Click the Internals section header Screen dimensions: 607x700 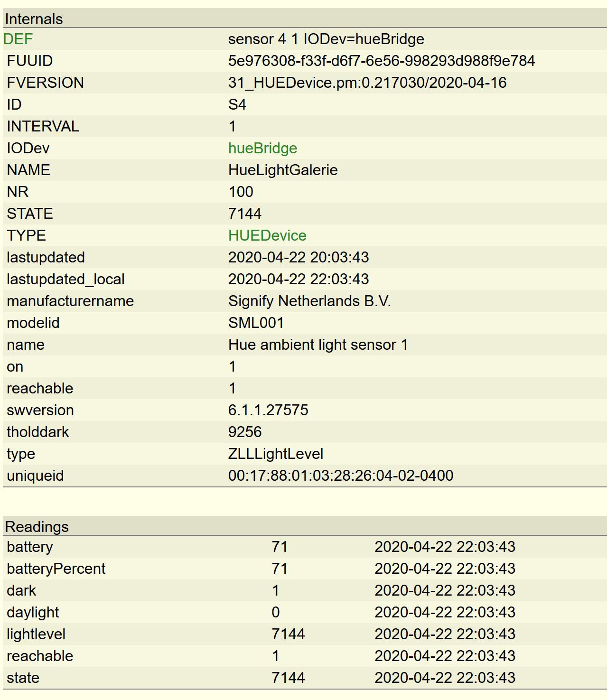(34, 19)
